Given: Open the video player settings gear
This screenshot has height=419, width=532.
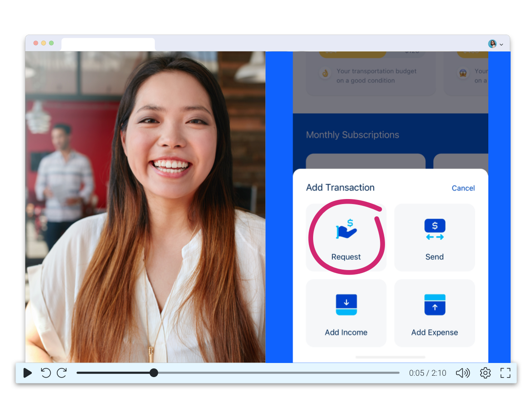Looking at the screenshot, I should 485,373.
